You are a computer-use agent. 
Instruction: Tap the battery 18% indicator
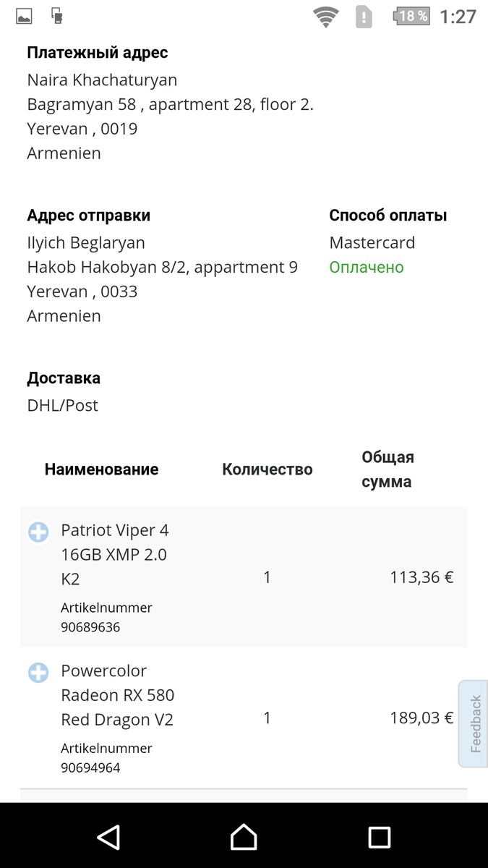[411, 16]
